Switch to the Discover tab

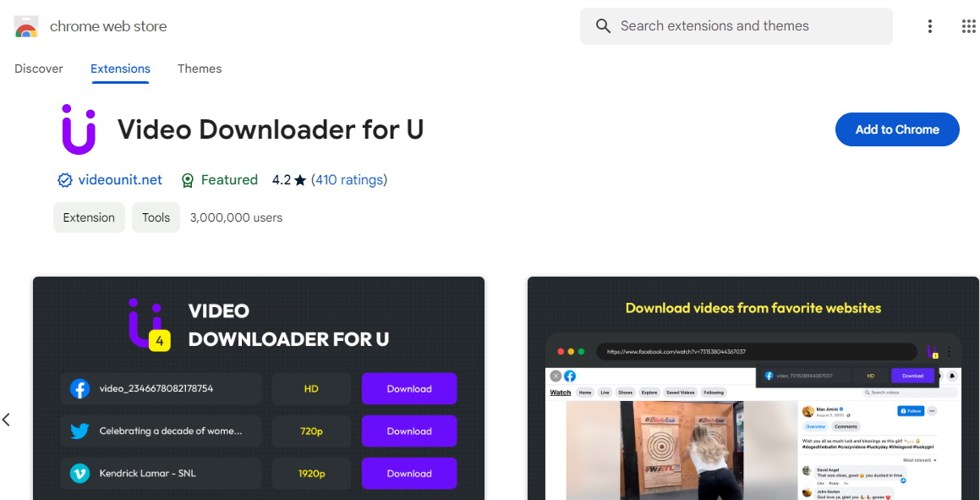(x=39, y=69)
